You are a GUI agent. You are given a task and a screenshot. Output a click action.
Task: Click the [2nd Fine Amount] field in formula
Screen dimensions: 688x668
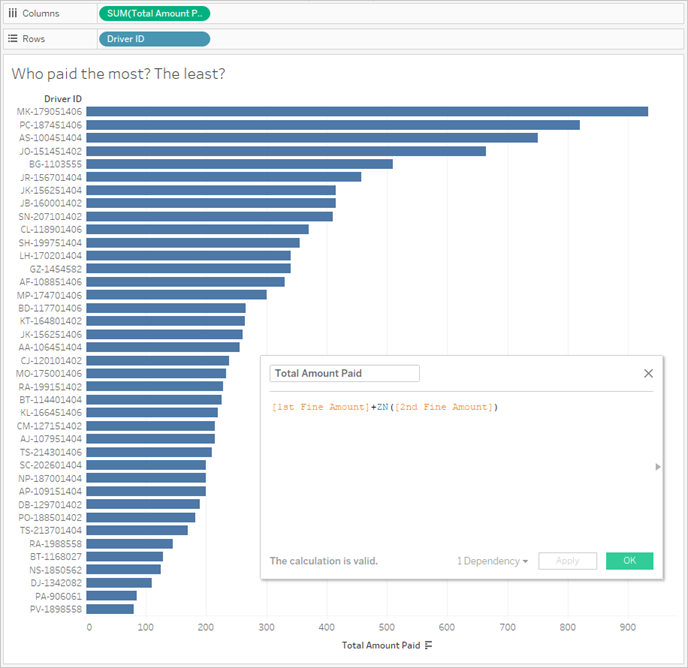point(445,407)
